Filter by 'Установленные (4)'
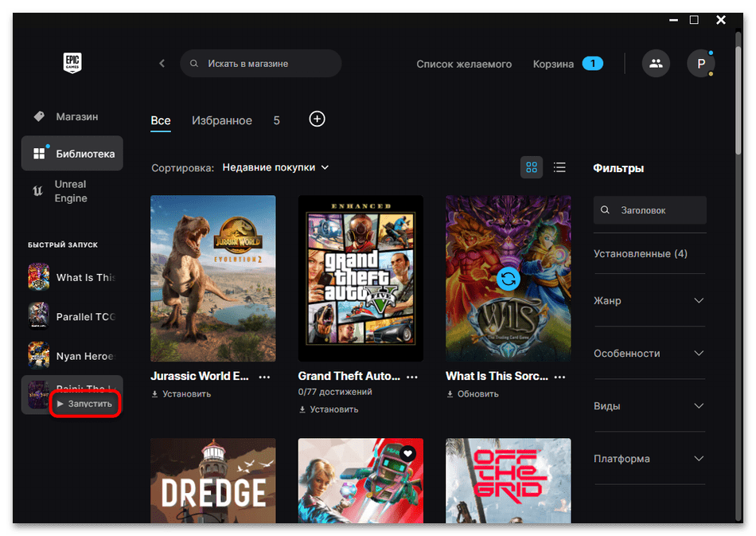This screenshot has height=536, width=756. (x=641, y=254)
